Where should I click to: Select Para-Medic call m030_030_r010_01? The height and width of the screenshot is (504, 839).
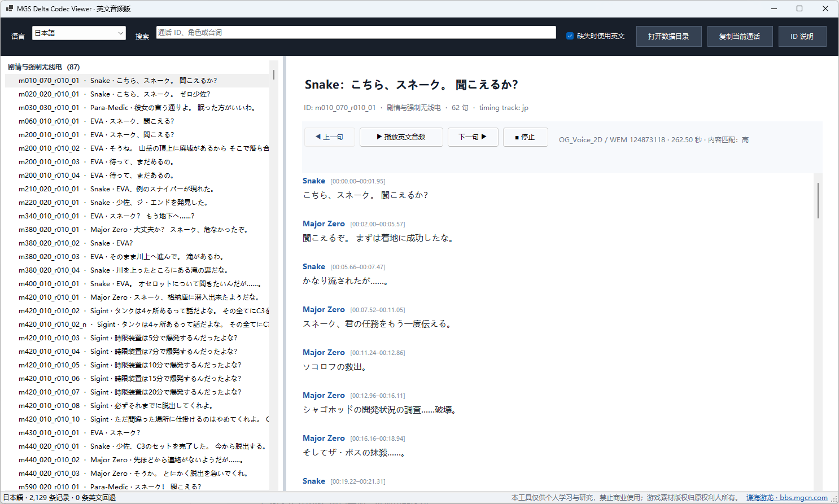137,108
